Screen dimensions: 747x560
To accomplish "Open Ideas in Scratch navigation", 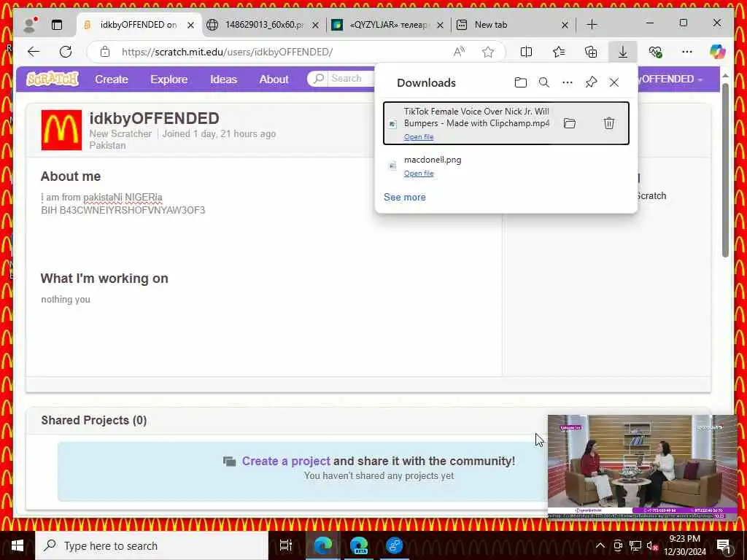I will (x=223, y=79).
